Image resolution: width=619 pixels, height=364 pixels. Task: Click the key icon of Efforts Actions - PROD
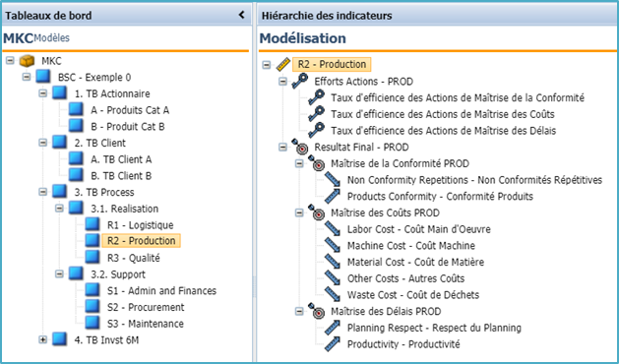(x=300, y=81)
